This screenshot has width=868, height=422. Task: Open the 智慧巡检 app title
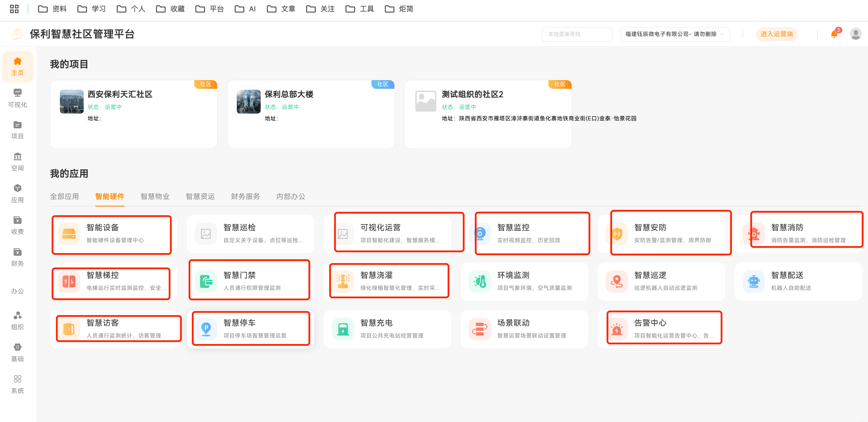coord(239,227)
